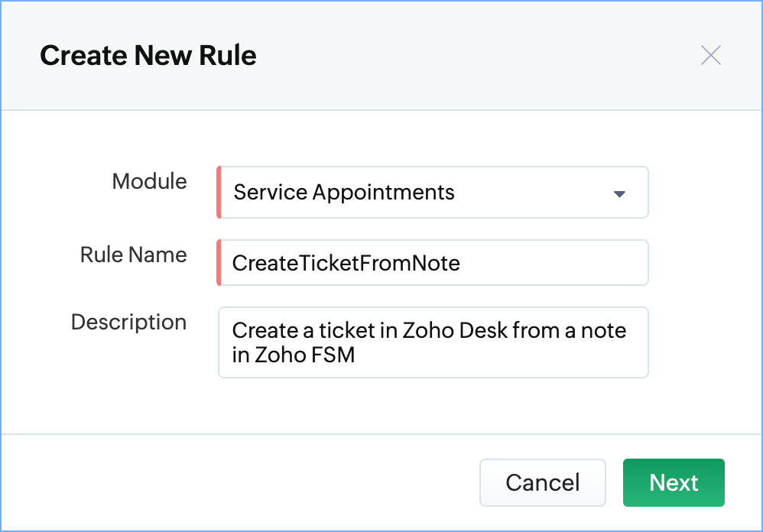Click the Rule Name label
Screen dimensions: 763x532
click(133, 255)
